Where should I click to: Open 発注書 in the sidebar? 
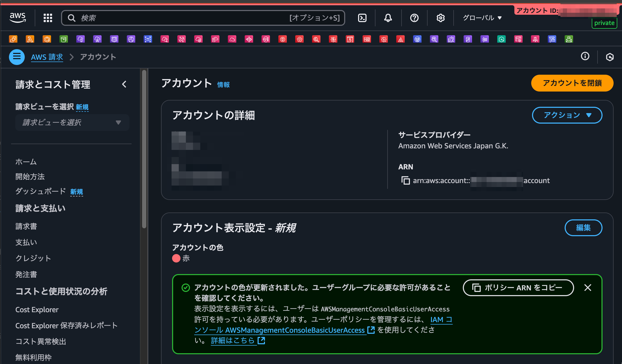click(26, 274)
